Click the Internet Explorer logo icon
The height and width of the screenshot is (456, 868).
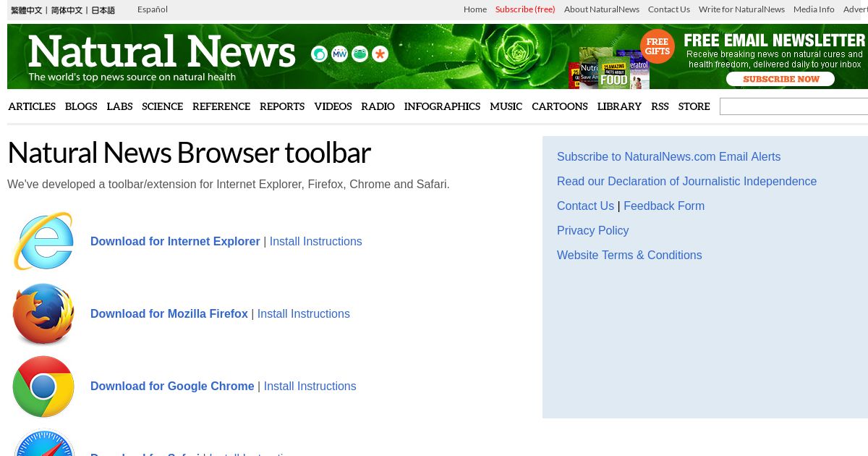click(43, 241)
